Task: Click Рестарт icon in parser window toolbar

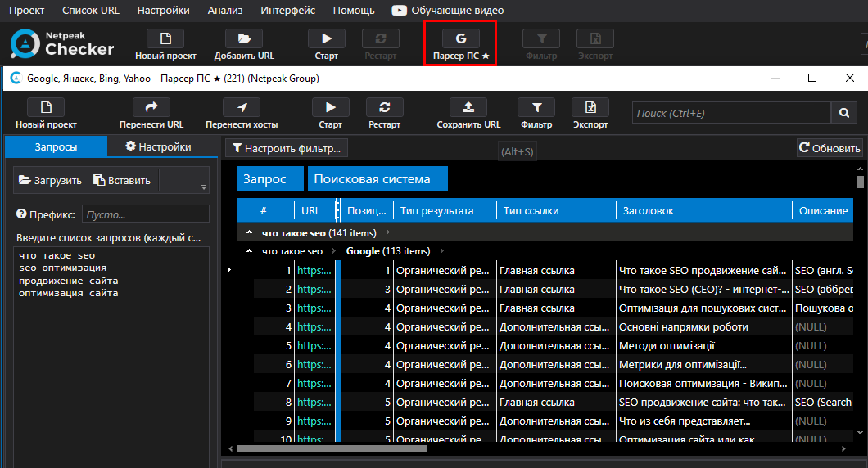Action: point(384,108)
